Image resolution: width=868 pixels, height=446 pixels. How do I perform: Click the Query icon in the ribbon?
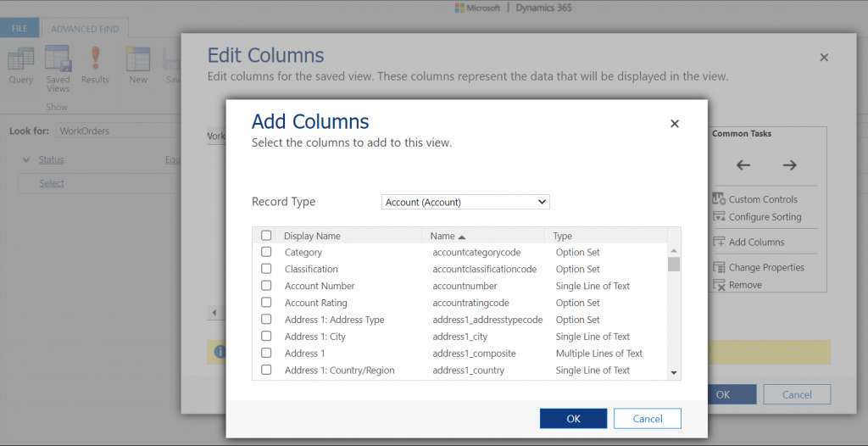20,59
